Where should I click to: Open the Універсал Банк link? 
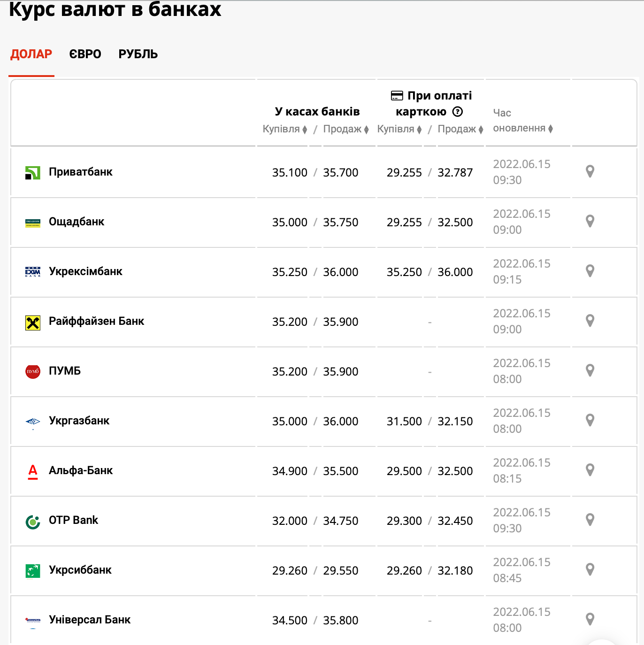tap(89, 620)
